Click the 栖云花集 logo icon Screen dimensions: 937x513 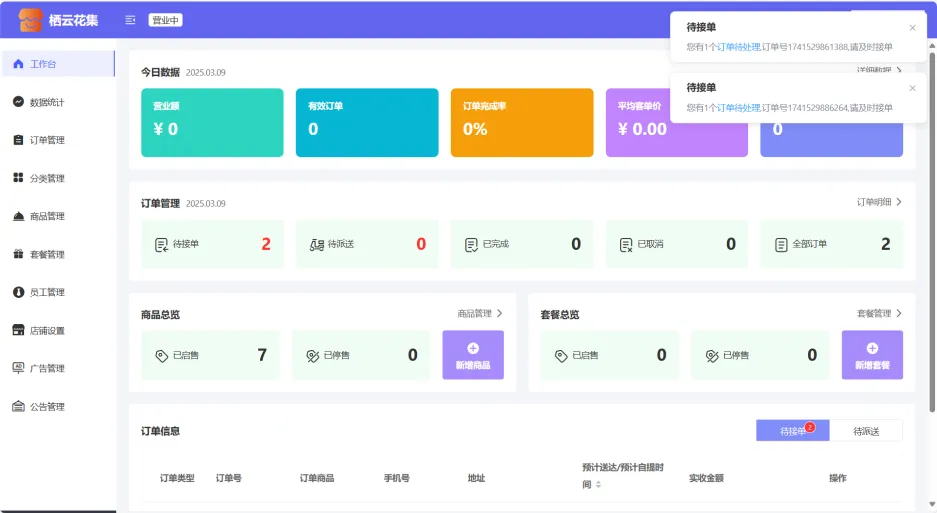(30, 20)
